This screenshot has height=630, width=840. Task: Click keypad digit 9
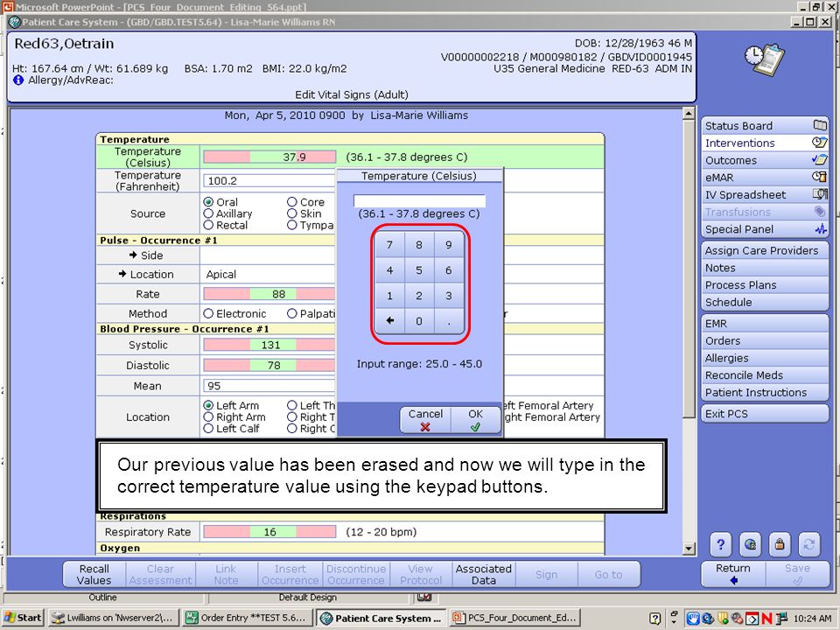(449, 245)
